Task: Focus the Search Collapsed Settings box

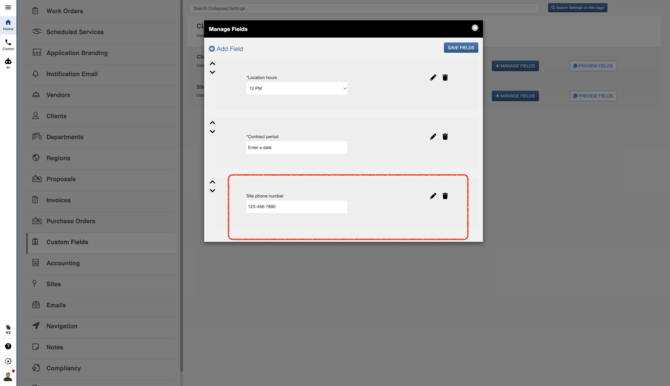Action: click(364, 8)
